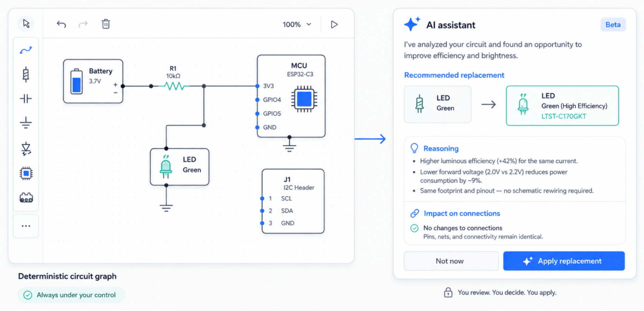Pick the connector header component tool
644x311 pixels.
click(26, 197)
